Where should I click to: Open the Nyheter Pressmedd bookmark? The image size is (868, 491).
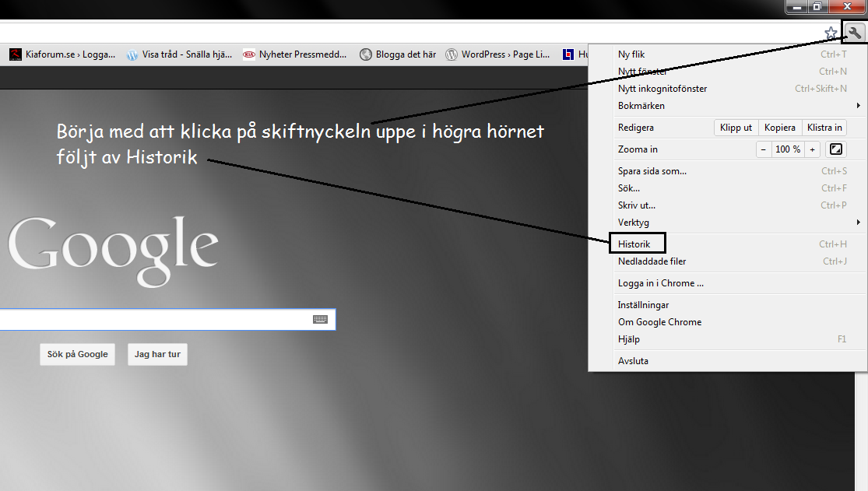click(296, 54)
